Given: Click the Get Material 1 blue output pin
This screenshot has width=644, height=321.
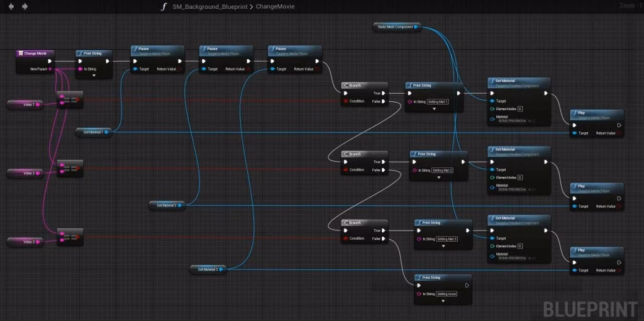Looking at the screenshot, I should point(106,132).
